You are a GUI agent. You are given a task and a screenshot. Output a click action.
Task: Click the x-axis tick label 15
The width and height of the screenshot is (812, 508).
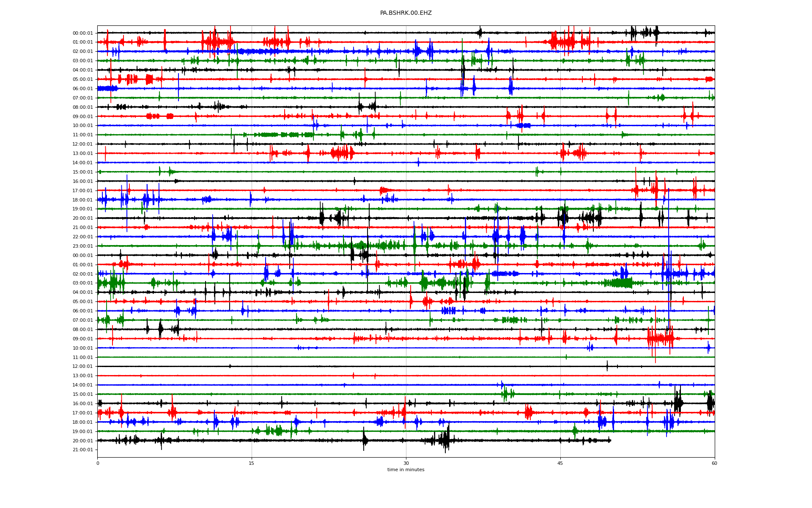(x=252, y=463)
